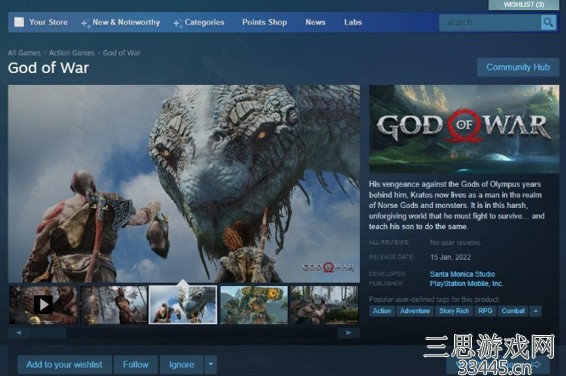Open the News tab
This screenshot has height=376, width=566.
coord(315,22)
